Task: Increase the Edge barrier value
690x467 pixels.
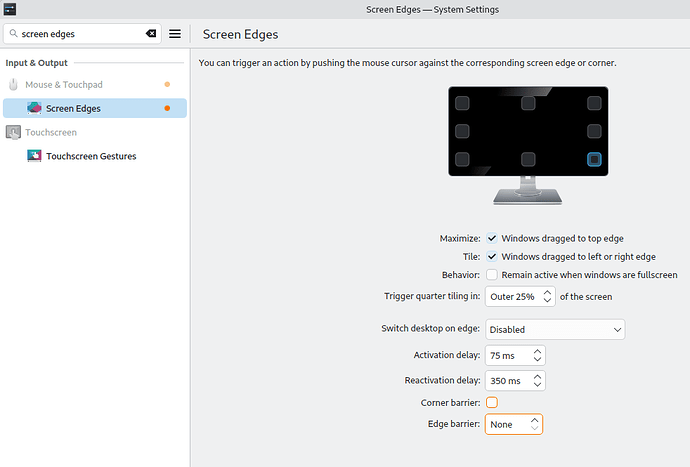Action: coord(534,421)
